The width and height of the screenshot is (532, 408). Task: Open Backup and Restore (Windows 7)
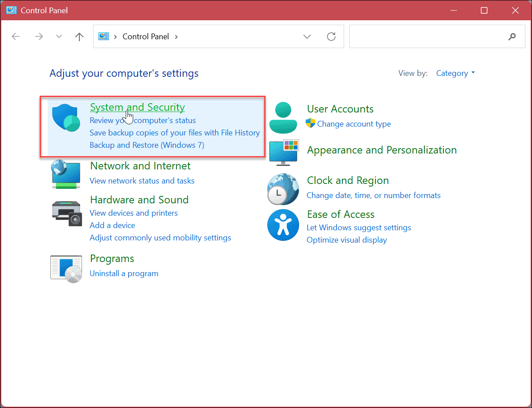tap(147, 145)
